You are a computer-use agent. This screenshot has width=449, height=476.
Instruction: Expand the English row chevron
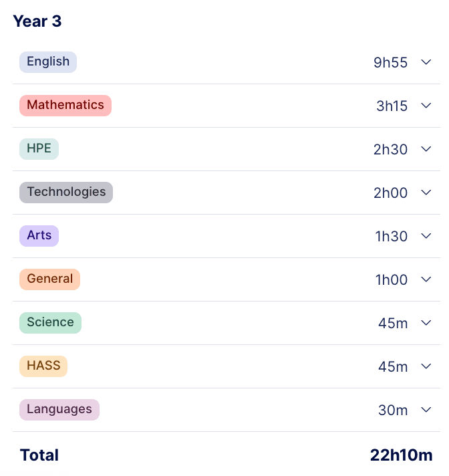[426, 62]
